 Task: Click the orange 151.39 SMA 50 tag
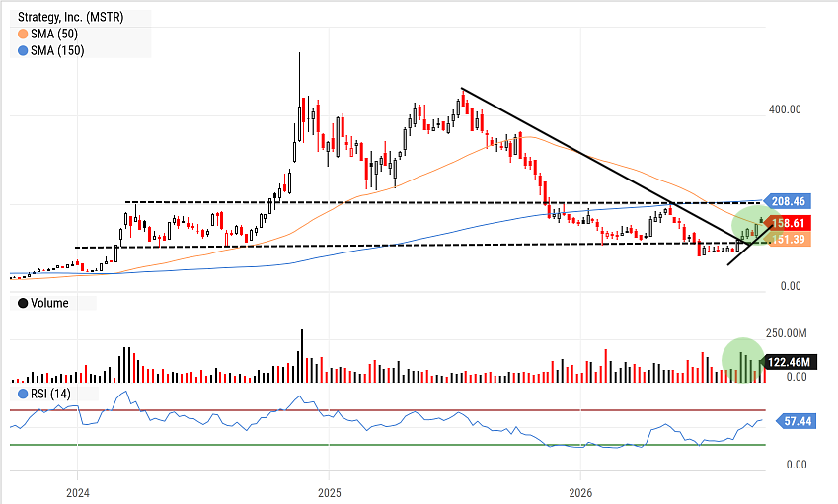(788, 240)
